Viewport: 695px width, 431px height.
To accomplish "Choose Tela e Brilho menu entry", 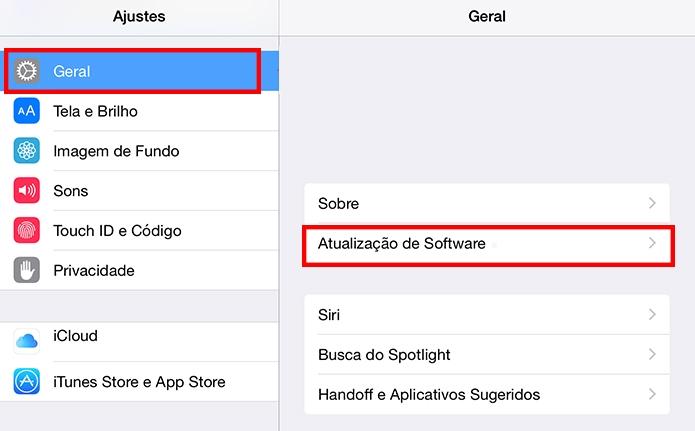I will pos(139,111).
